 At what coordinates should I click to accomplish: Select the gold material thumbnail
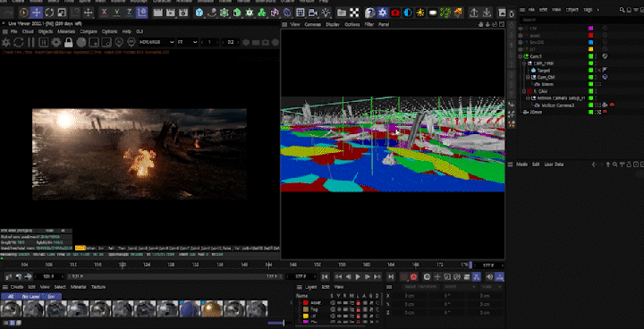pos(212,308)
